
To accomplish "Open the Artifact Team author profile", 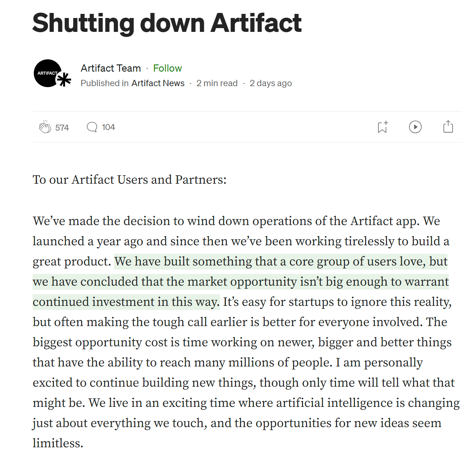I will click(111, 68).
